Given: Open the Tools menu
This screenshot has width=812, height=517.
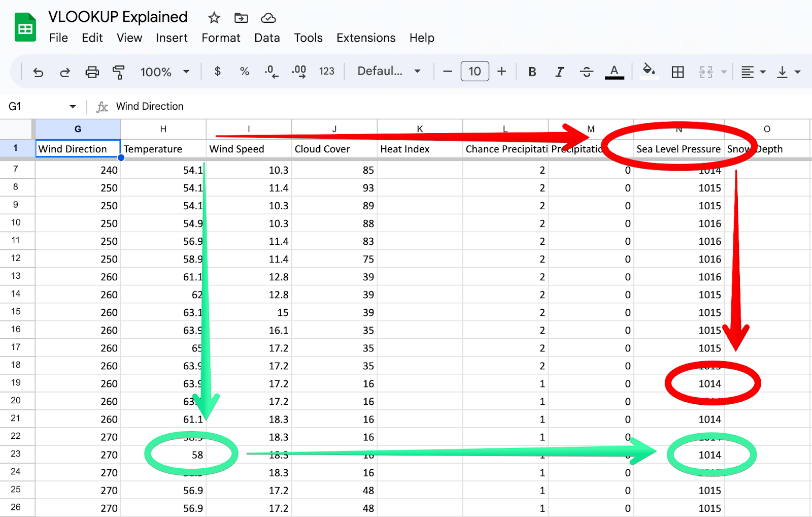Looking at the screenshot, I should 308,38.
